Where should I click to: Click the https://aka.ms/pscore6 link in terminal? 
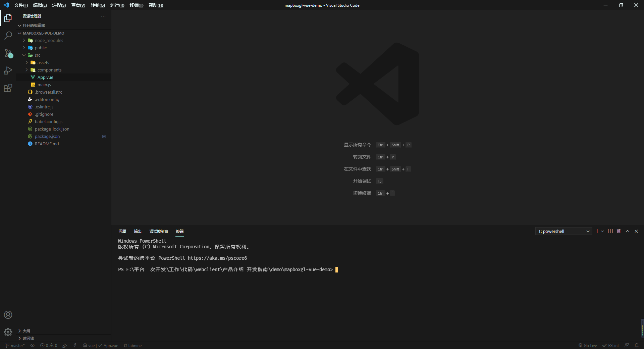click(217, 258)
